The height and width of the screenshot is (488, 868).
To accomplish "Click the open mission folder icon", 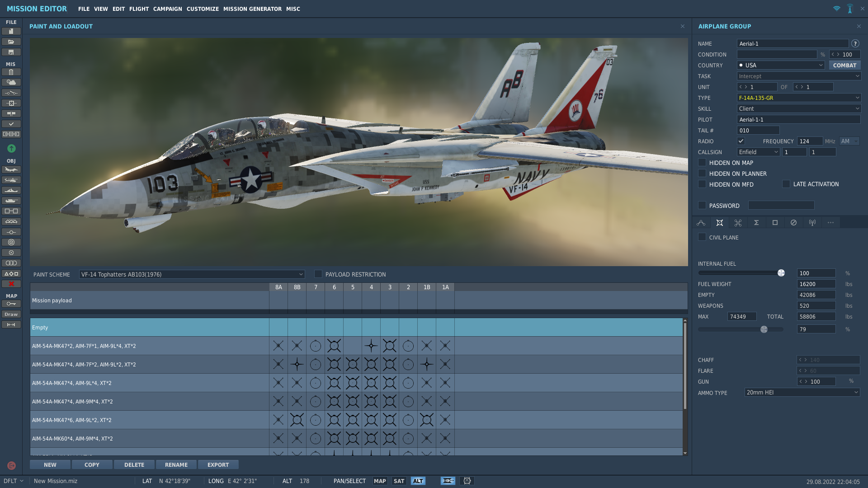I will click(11, 42).
